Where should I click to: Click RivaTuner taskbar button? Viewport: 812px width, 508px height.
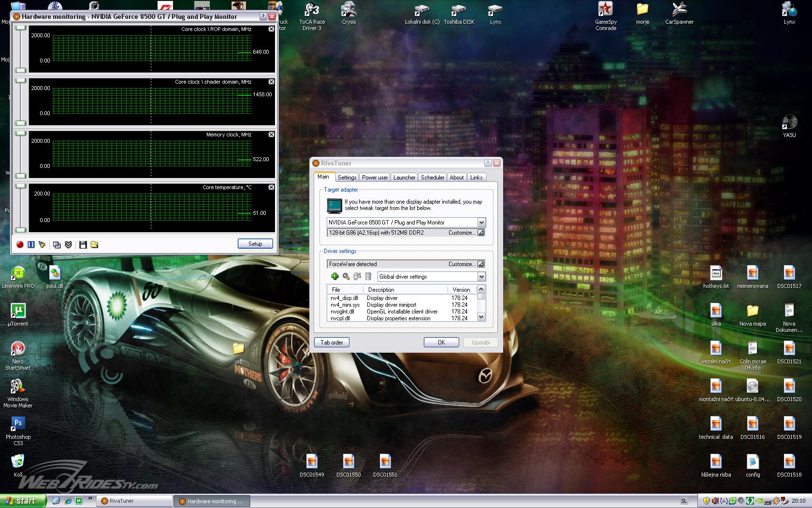click(134, 501)
